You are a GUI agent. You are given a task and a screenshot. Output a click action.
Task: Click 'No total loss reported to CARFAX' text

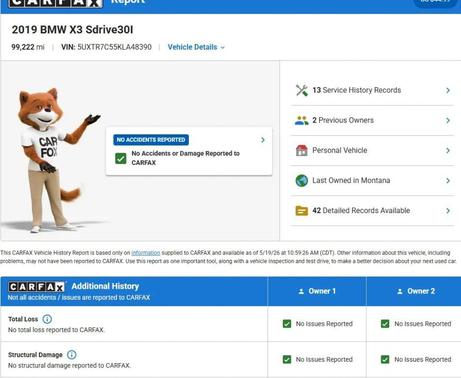tap(56, 330)
